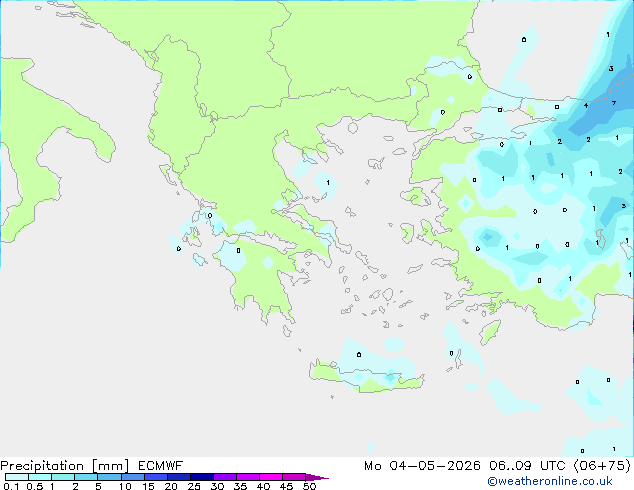The image size is (634, 490).
Task: Click the legend label '40'
Action: [263, 486]
